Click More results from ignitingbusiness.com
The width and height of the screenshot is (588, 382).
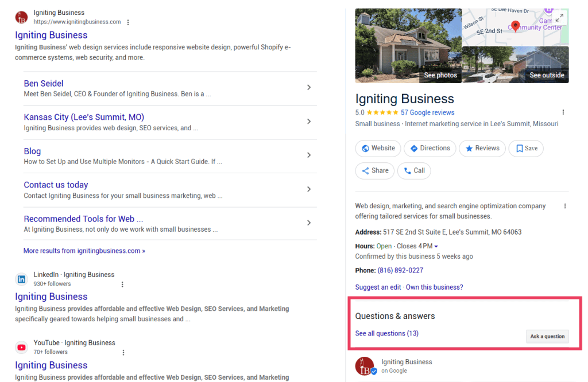[x=84, y=251]
